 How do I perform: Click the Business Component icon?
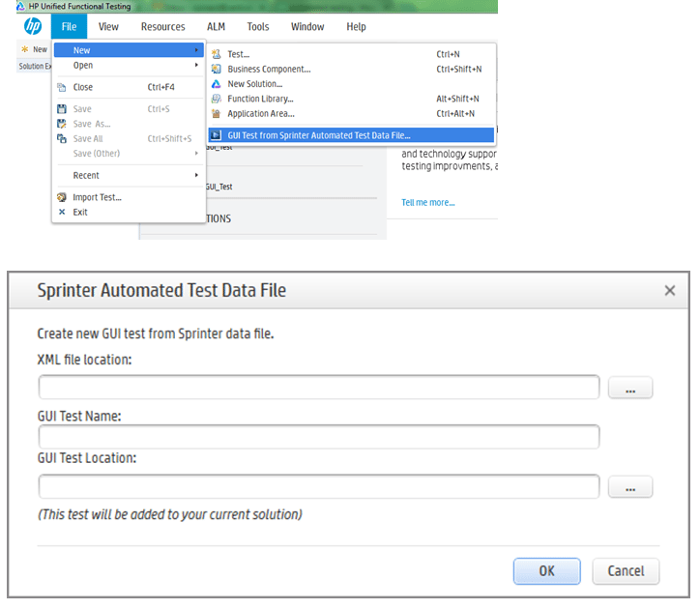[216, 69]
